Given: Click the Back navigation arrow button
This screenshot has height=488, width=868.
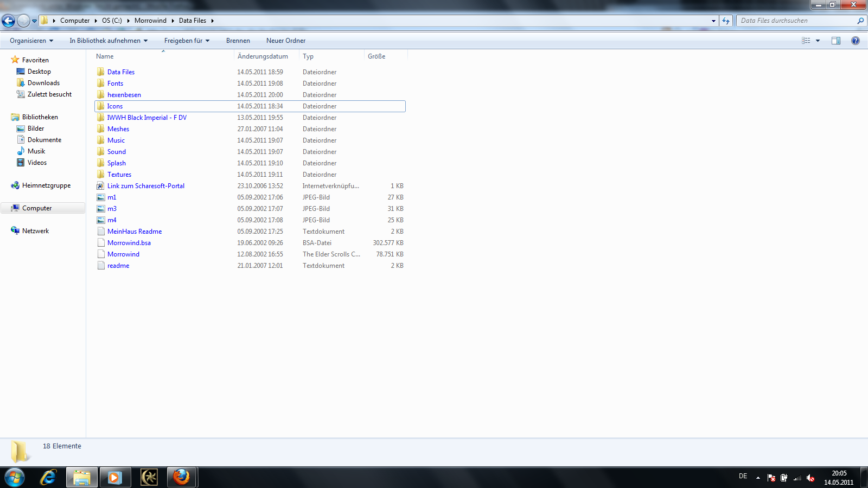Looking at the screenshot, I should tap(9, 21).
